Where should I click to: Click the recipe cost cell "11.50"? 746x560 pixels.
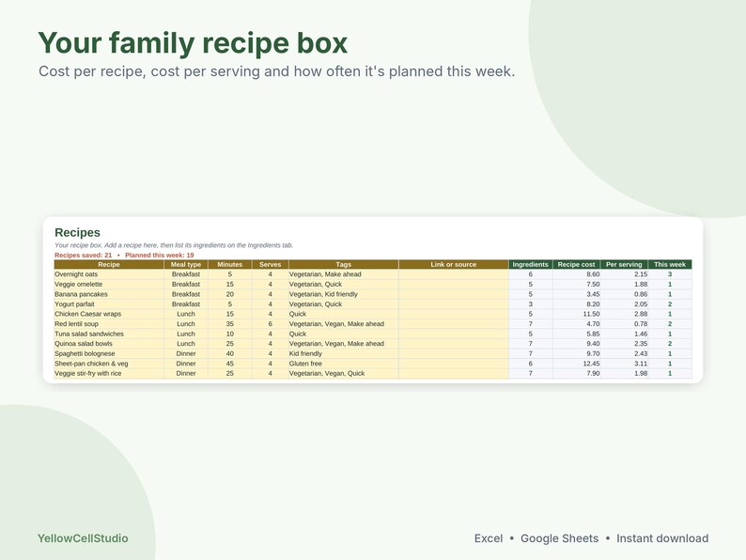[576, 314]
